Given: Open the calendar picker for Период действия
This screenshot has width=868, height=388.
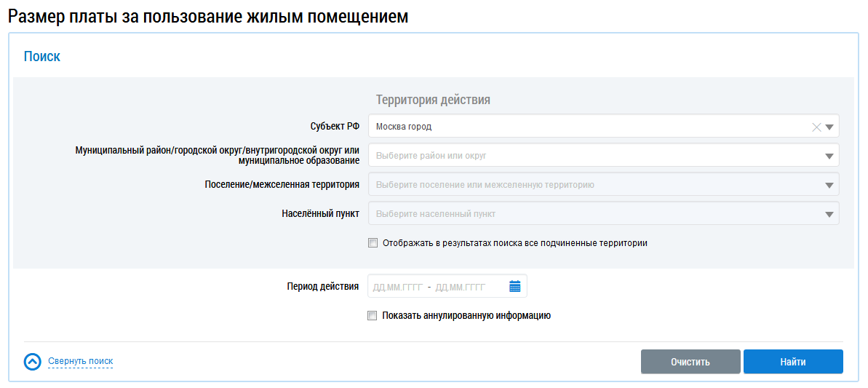Looking at the screenshot, I should click(x=514, y=287).
